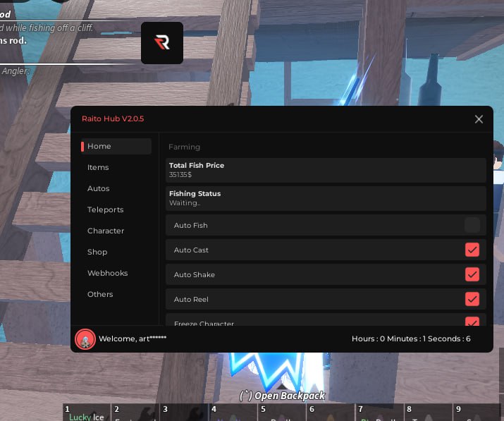Click the Total Fish Price value 35135$
The height and width of the screenshot is (421, 504).
(x=180, y=175)
